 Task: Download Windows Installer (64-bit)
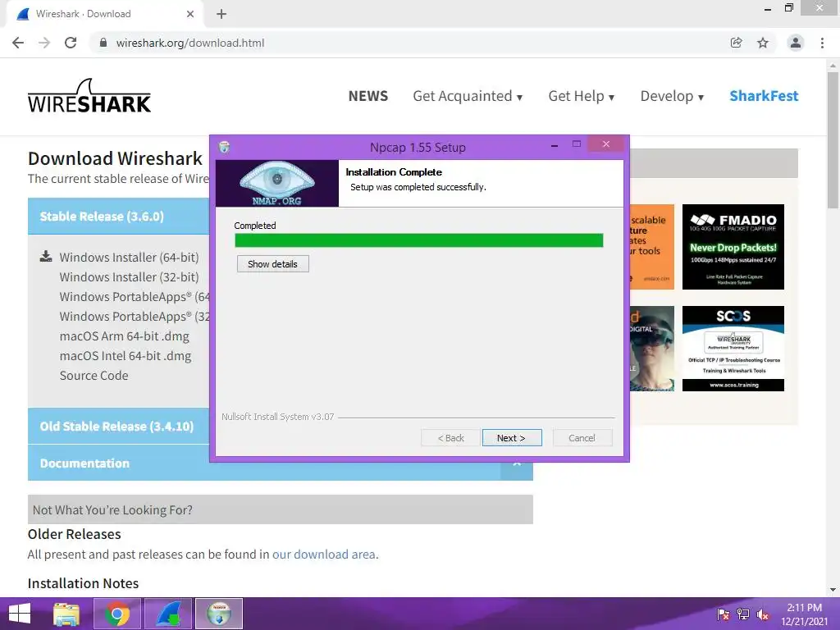(x=129, y=257)
